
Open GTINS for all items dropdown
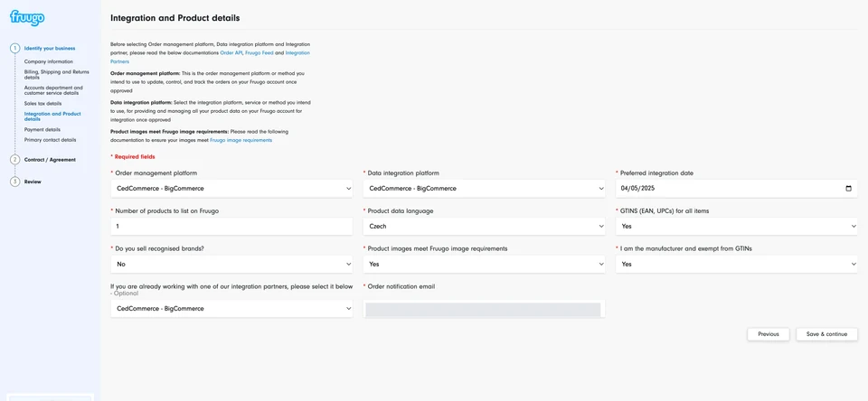[736, 226]
